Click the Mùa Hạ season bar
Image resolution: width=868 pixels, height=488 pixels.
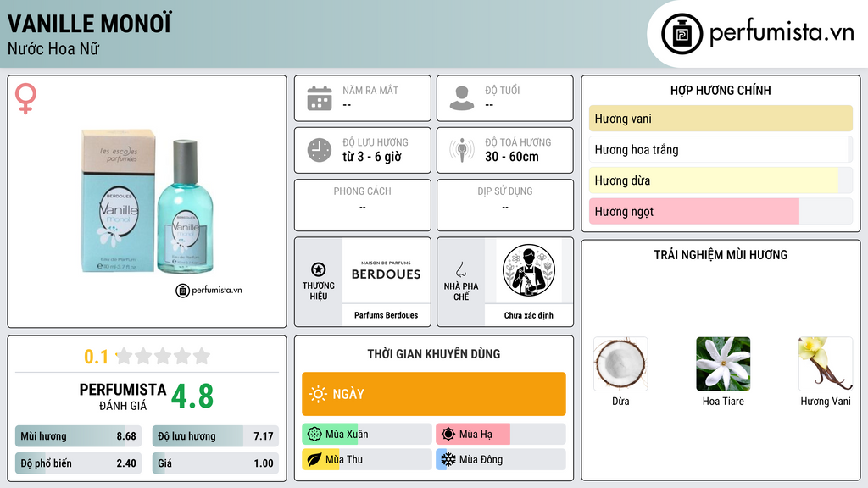pos(501,435)
